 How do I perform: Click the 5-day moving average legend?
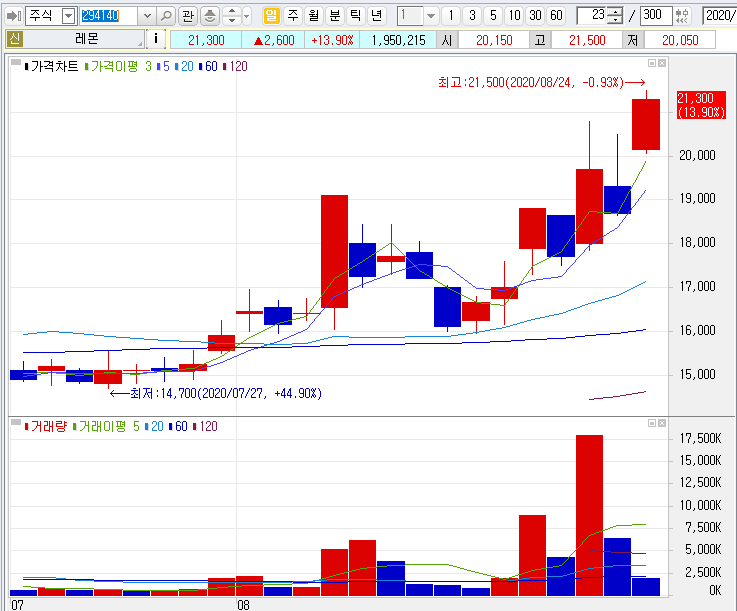tap(163, 66)
